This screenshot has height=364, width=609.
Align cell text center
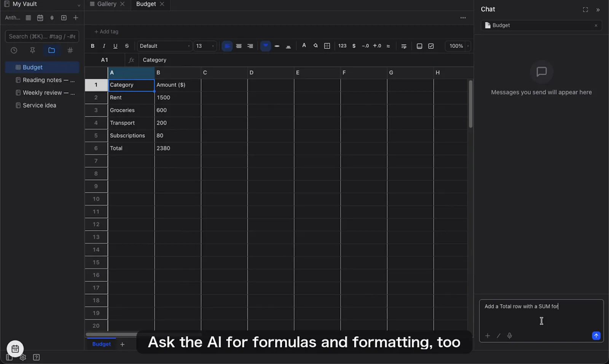[239, 46]
